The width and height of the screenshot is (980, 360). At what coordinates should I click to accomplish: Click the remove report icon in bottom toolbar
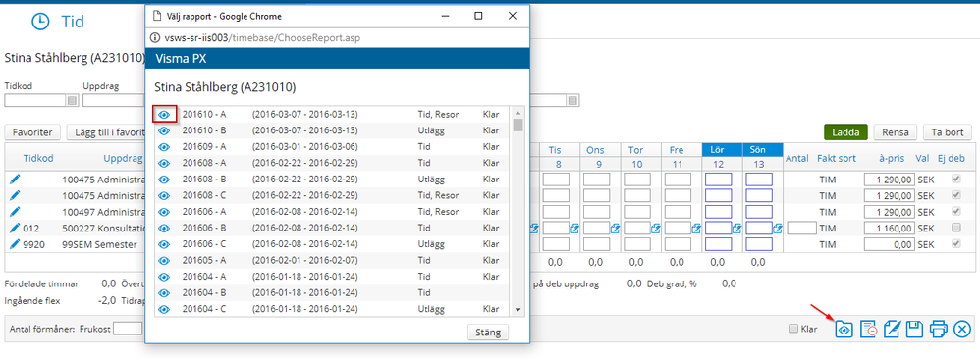(x=868, y=329)
